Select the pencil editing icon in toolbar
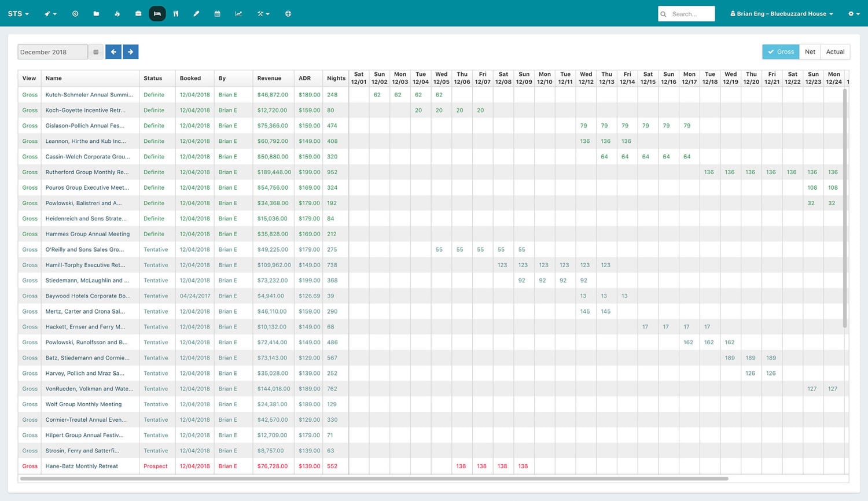Image resolution: width=868 pixels, height=501 pixels. pyautogui.click(x=197, y=13)
